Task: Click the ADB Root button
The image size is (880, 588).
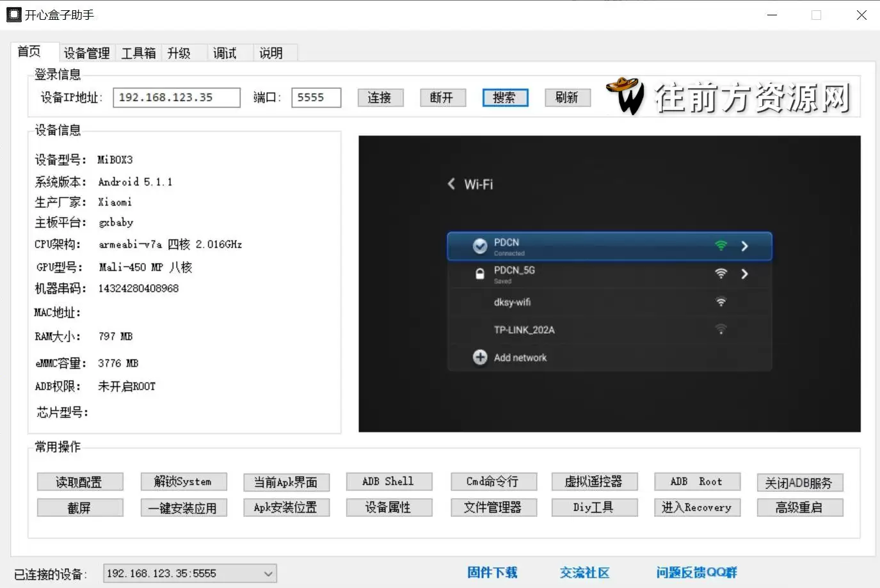Action: click(x=697, y=481)
